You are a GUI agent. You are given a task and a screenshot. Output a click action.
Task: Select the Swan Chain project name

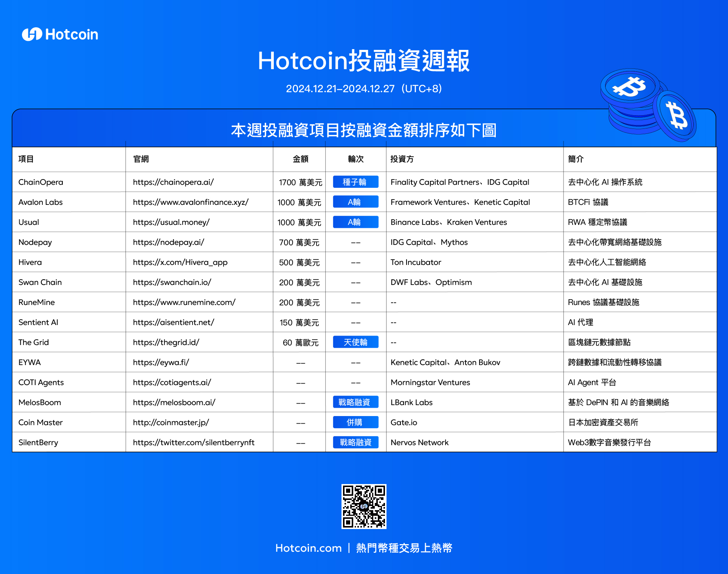coord(40,282)
